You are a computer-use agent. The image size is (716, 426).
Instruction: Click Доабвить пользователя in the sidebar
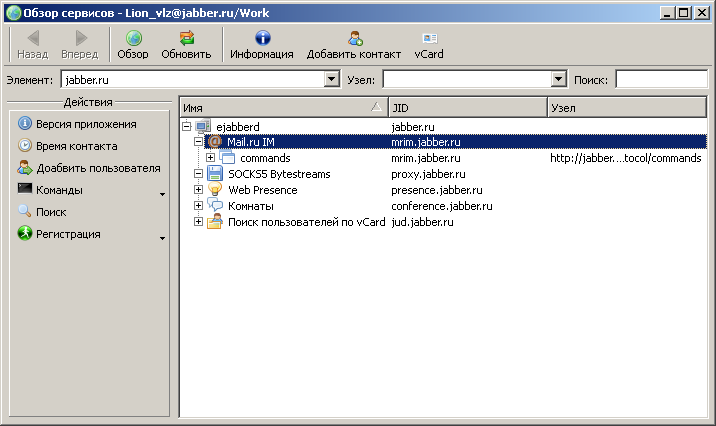pos(98,168)
